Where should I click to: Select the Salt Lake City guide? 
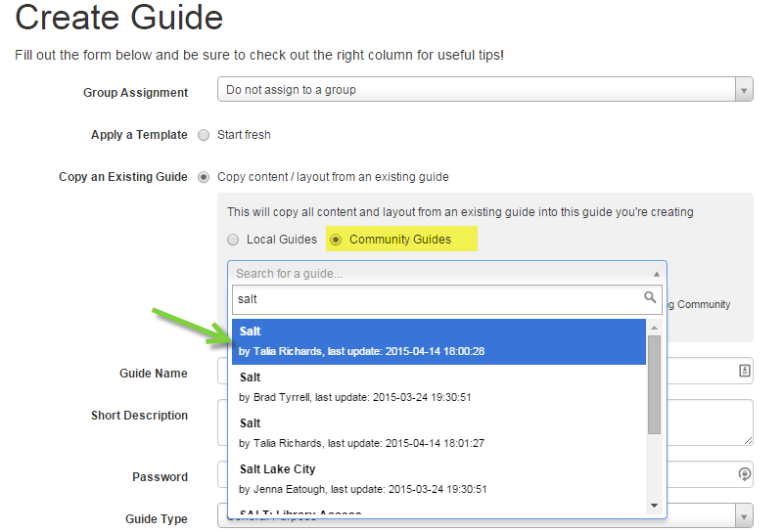(x=439, y=479)
